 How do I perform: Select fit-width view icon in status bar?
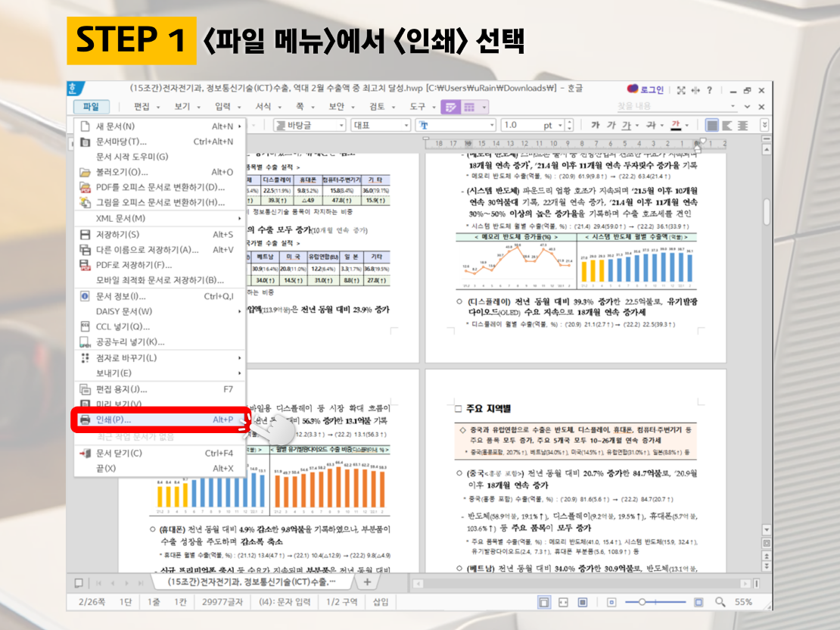(563, 602)
